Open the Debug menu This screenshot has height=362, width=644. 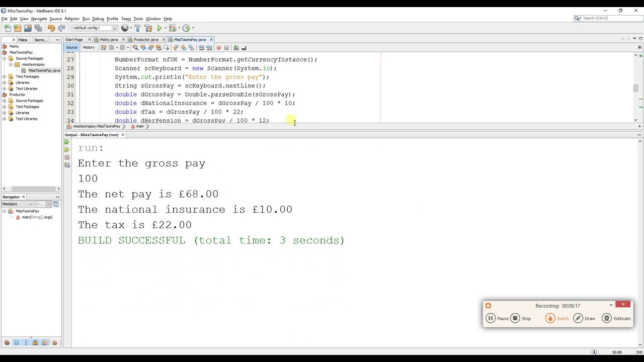98,19
